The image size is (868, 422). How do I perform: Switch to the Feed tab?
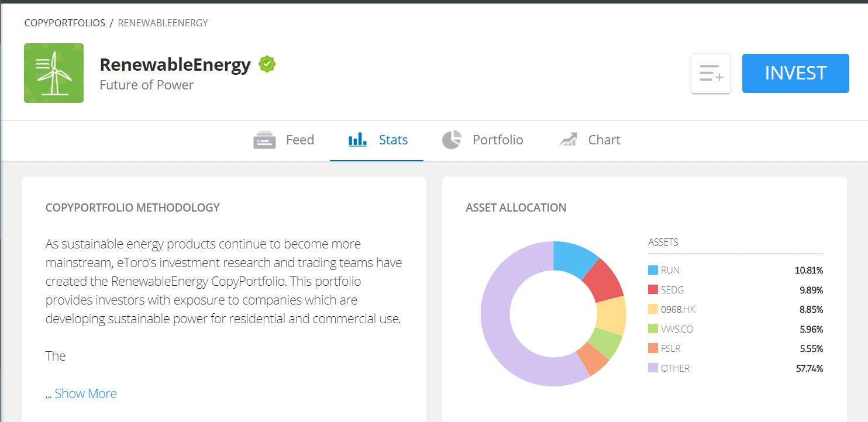[x=284, y=140]
